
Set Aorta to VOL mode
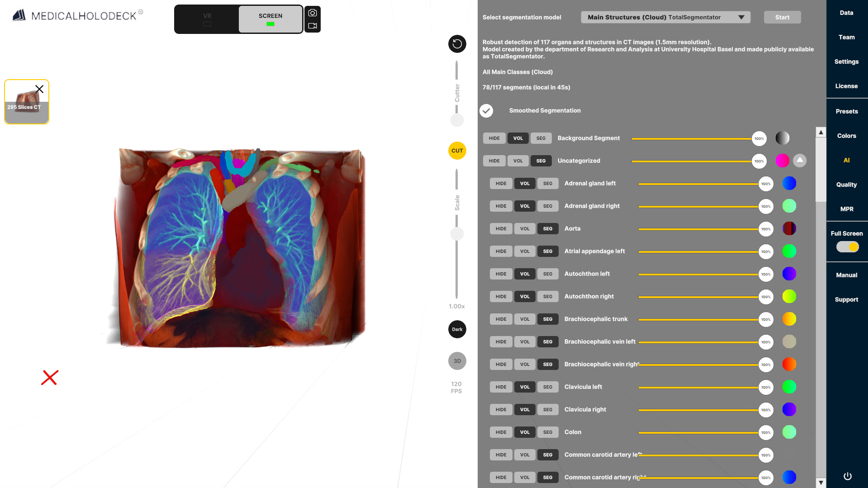525,229
